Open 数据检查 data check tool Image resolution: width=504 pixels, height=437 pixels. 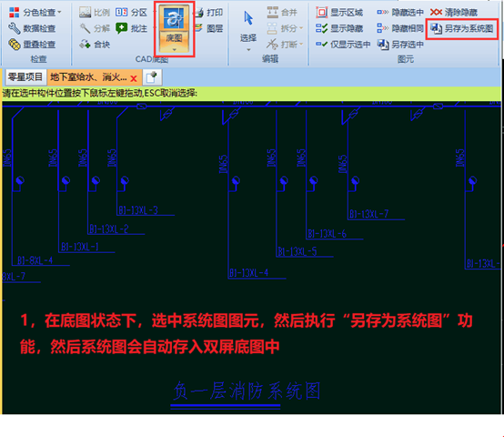(32, 28)
